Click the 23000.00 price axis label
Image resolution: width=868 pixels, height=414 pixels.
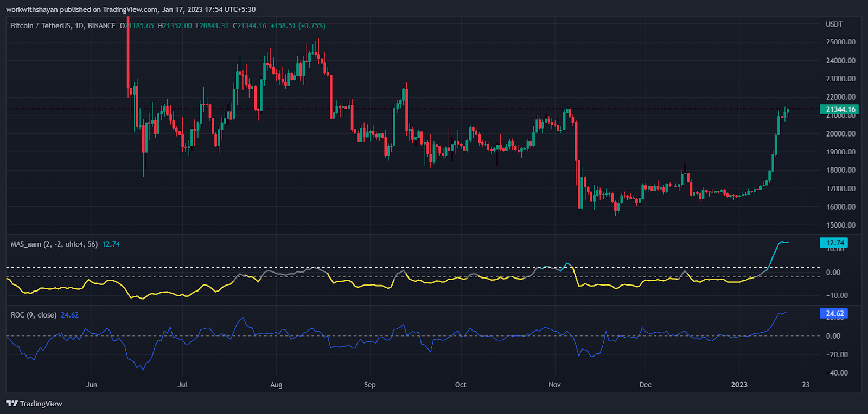[841, 79]
